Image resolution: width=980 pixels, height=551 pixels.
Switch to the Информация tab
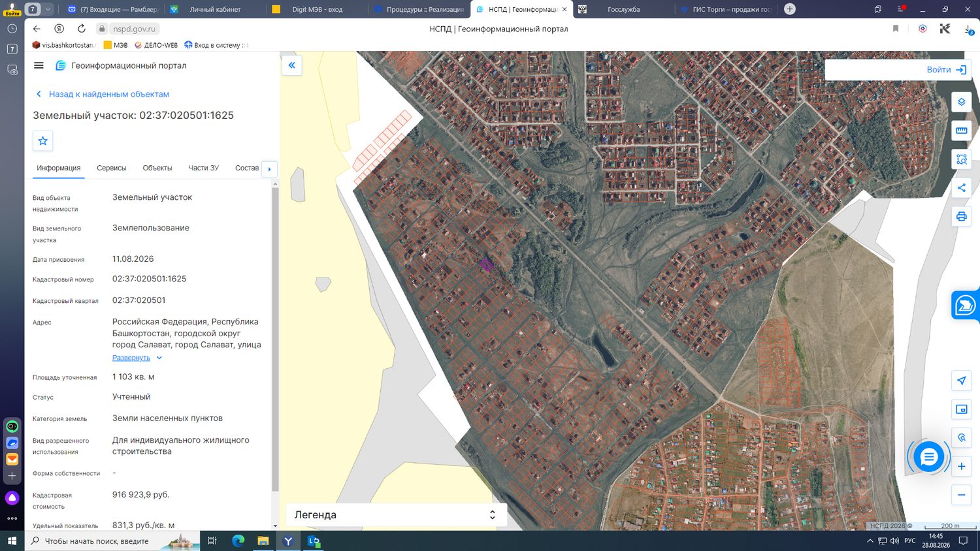coord(59,168)
